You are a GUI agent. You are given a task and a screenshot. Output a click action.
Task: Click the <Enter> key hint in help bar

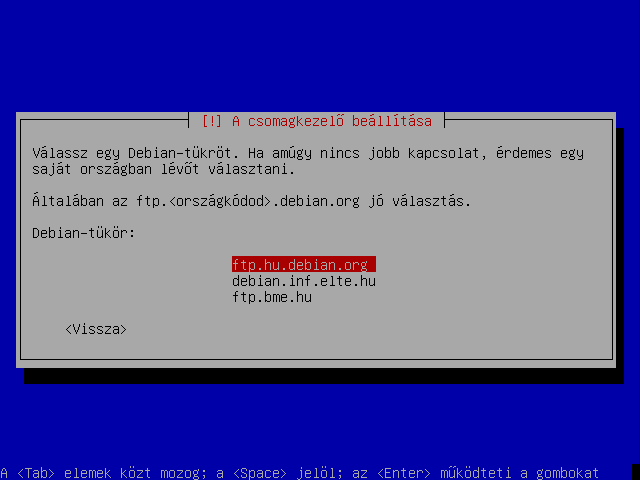[404, 473]
